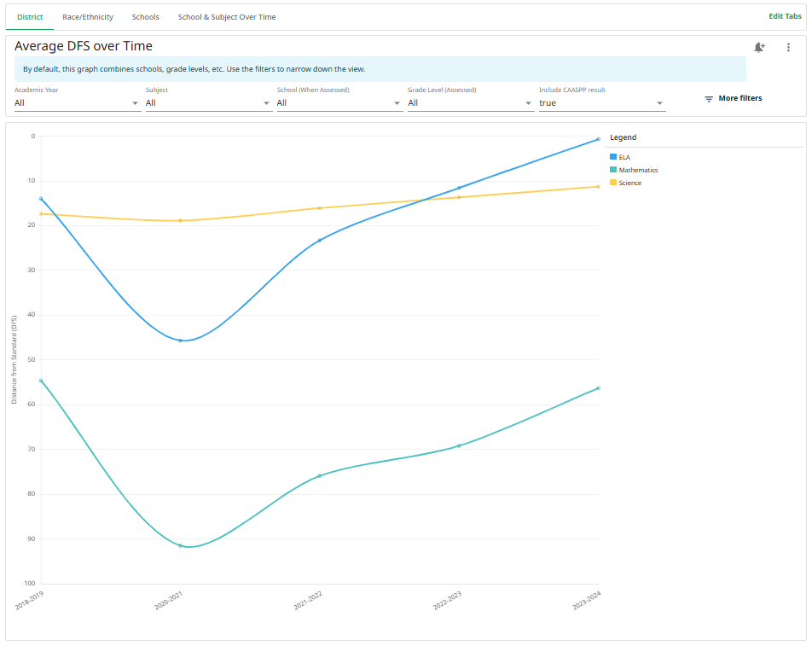Click the Edit Tabs link
This screenshot has width=812, height=646.
pyautogui.click(x=785, y=16)
